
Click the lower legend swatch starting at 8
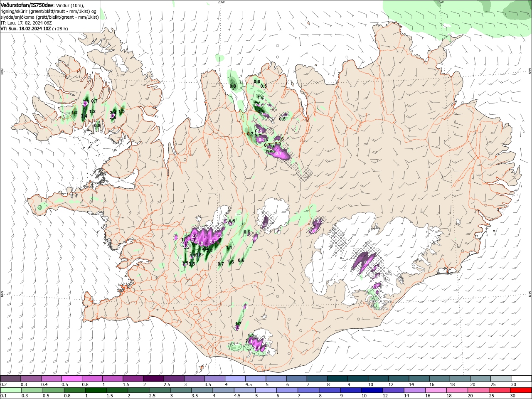[x=329, y=390]
